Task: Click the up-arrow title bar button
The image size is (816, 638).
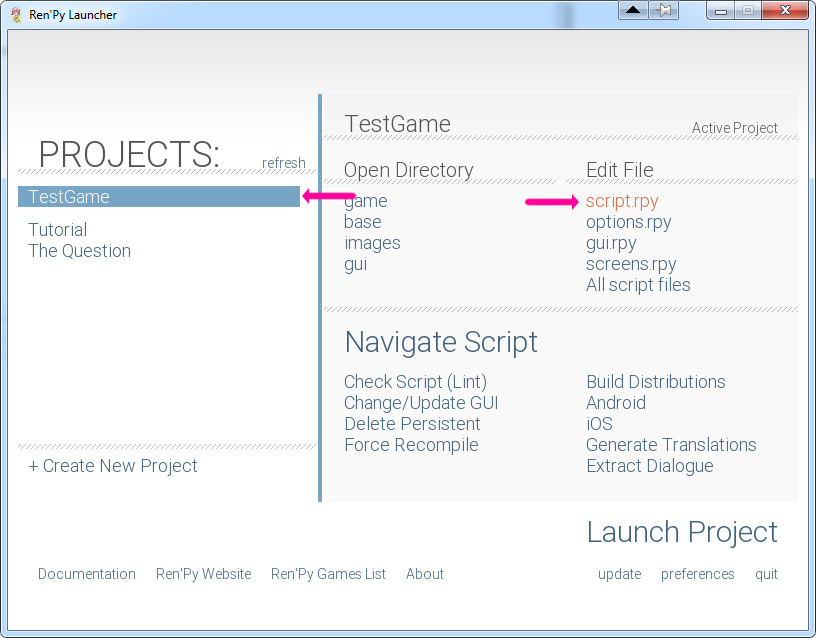Action: pos(633,10)
